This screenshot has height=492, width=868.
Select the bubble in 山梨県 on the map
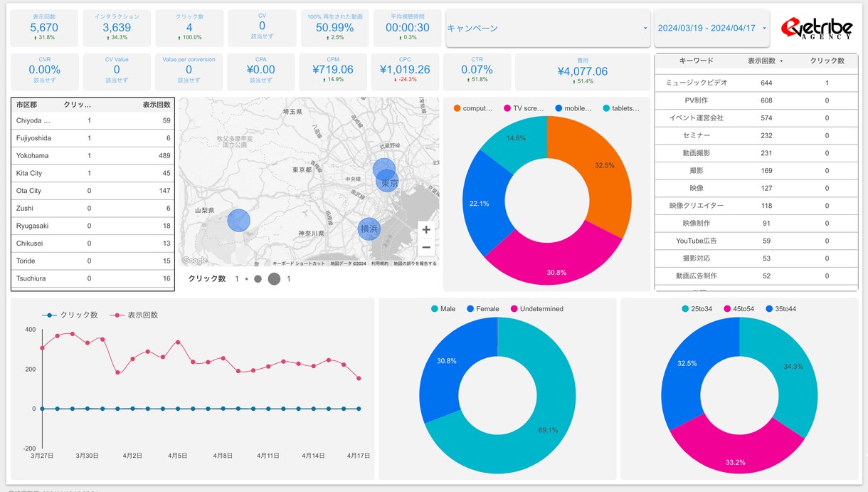239,220
